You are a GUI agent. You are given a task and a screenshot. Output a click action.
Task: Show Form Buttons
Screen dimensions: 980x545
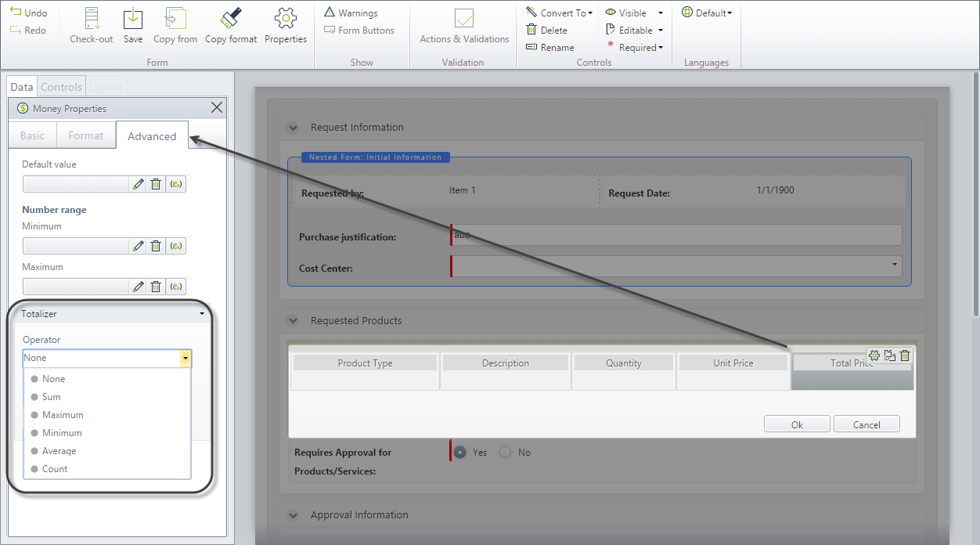click(x=358, y=31)
